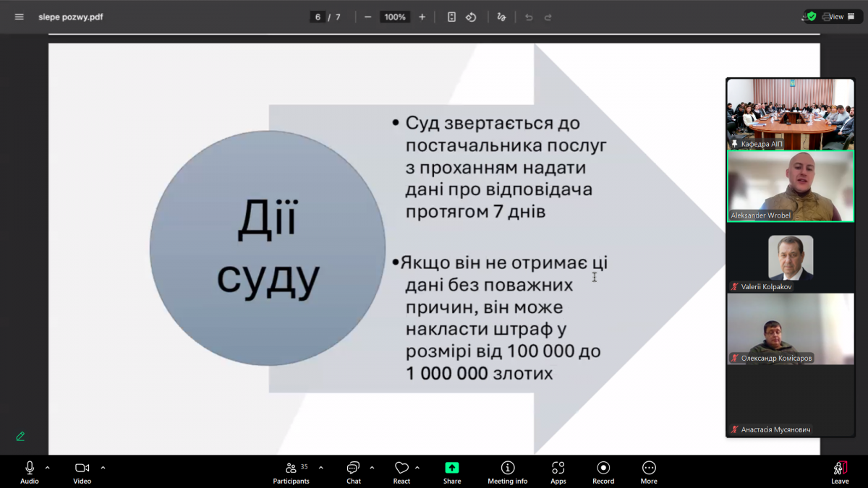Expand audio options arrow next to Audio
The width and height of the screenshot is (868, 488).
48,467
